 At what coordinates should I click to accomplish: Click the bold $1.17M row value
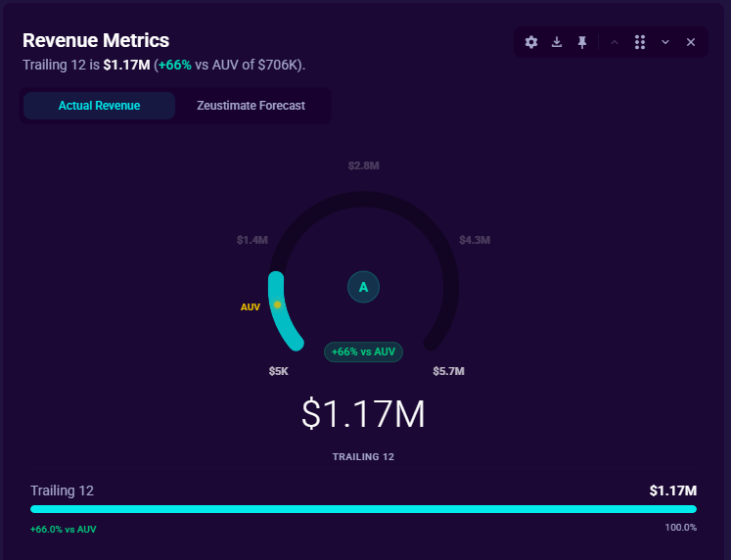click(673, 490)
